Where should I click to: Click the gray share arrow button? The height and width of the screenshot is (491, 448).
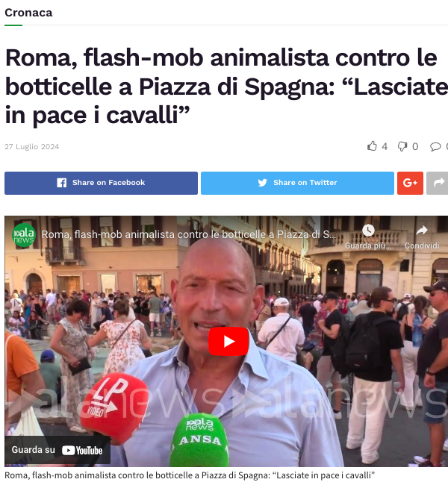(438, 183)
